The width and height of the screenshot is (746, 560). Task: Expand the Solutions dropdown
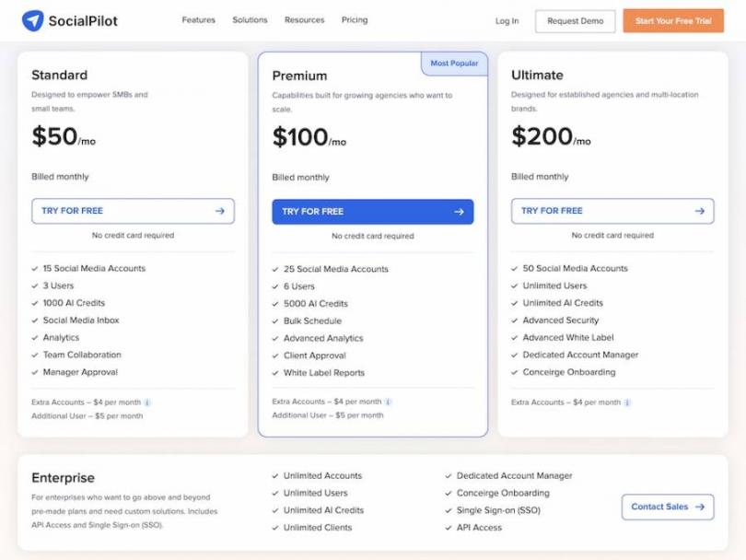(x=250, y=20)
